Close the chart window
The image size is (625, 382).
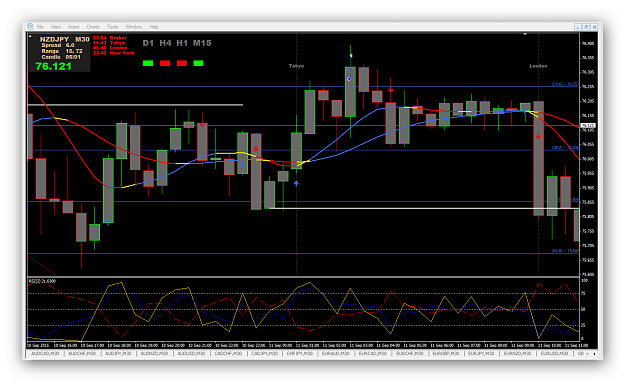pyautogui.click(x=594, y=27)
